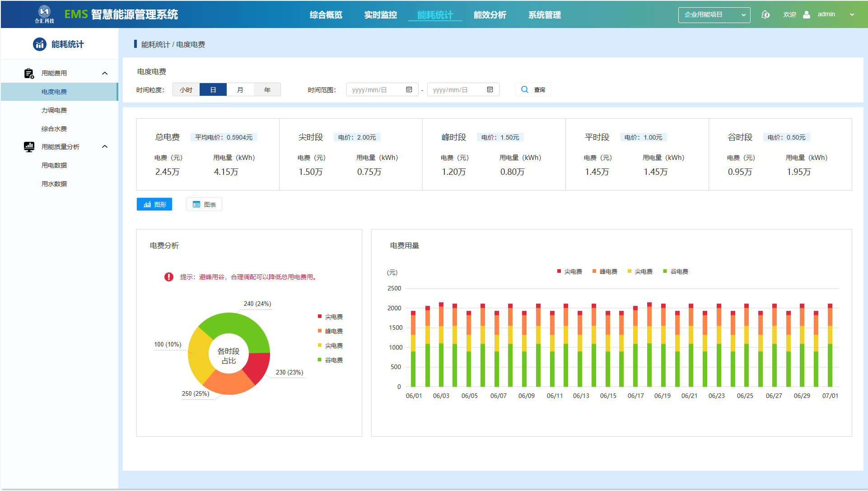Click the 用能质量分析 monitor icon
The height and width of the screenshot is (491, 868).
coord(29,147)
